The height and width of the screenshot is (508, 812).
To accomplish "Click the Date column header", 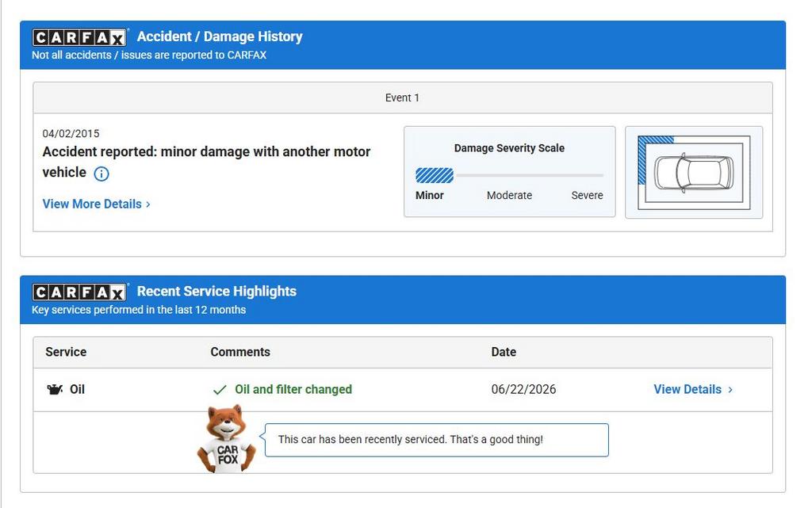I will coord(504,352).
